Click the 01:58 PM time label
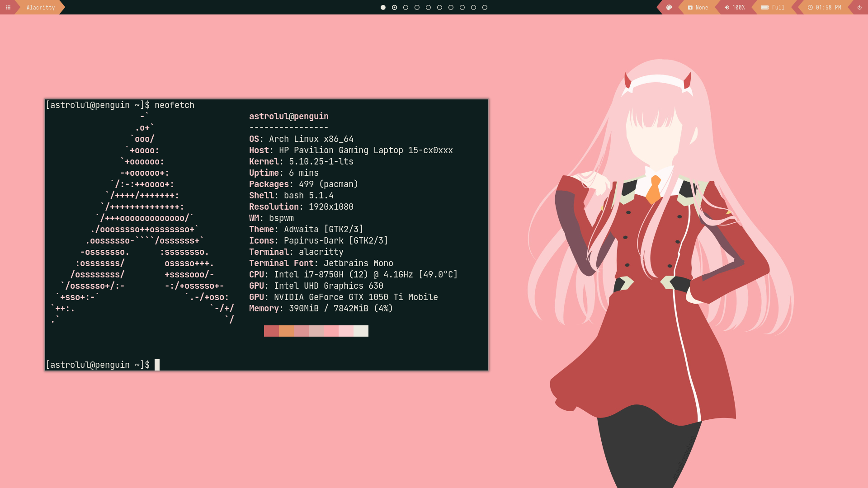Image resolution: width=868 pixels, height=488 pixels. tap(828, 7)
